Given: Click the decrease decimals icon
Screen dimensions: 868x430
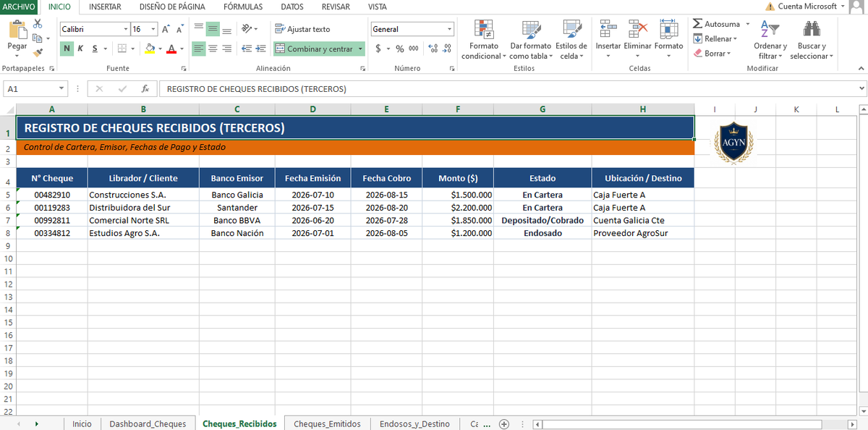Looking at the screenshot, I should pos(447,49).
